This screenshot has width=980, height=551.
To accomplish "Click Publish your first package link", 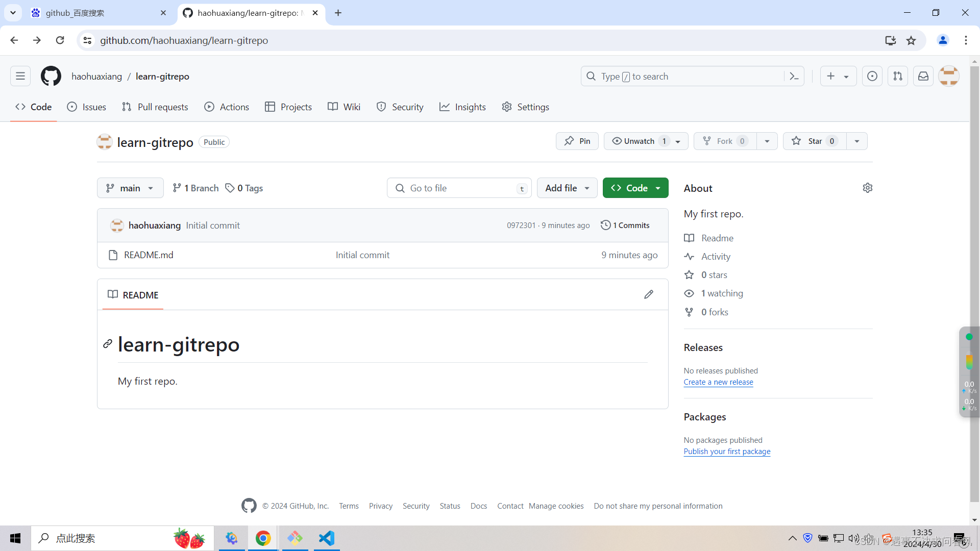I will click(727, 451).
